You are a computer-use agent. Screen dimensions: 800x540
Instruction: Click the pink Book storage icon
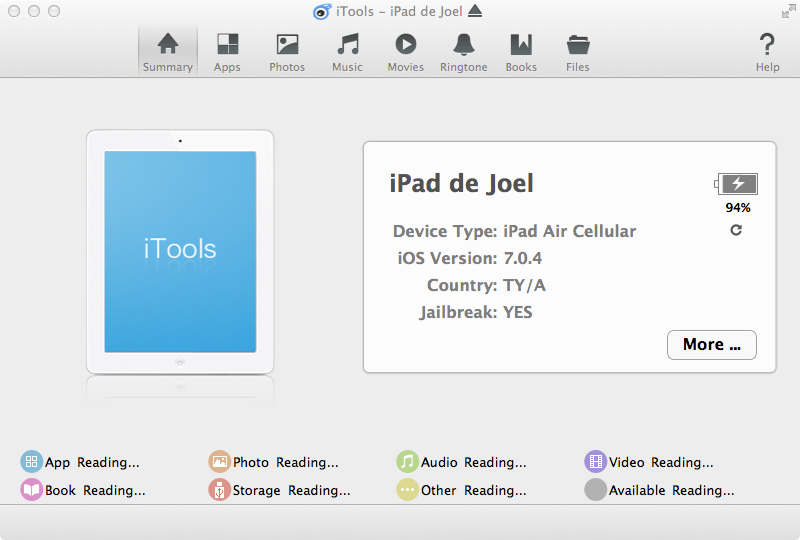point(31,489)
